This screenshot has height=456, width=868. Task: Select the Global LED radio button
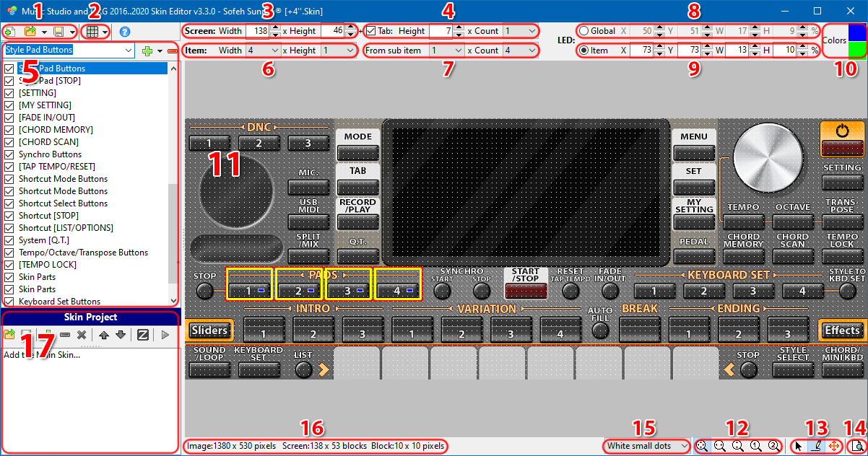(584, 31)
